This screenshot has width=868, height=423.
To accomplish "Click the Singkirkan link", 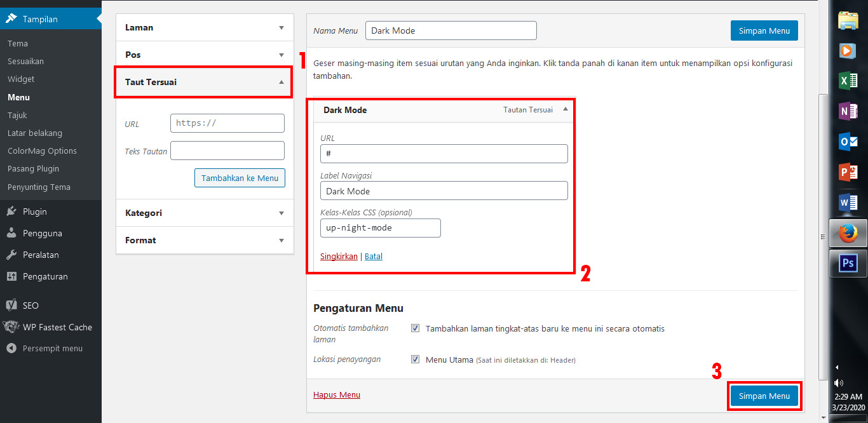I will click(x=339, y=257).
